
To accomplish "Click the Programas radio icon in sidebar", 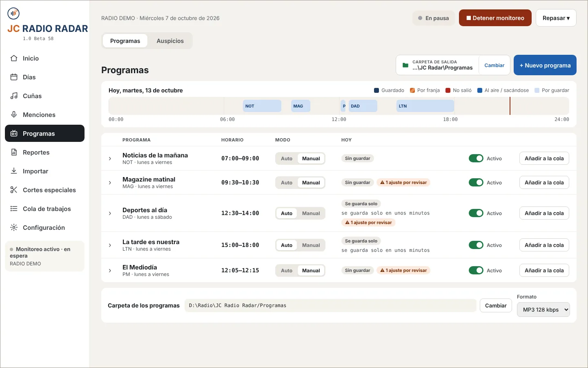I will tap(14, 134).
